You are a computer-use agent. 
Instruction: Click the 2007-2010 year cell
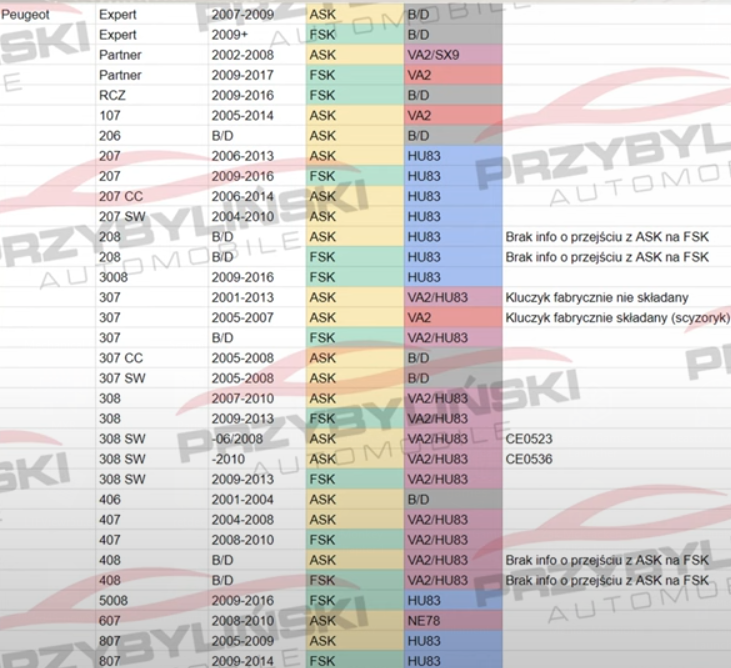point(257,399)
